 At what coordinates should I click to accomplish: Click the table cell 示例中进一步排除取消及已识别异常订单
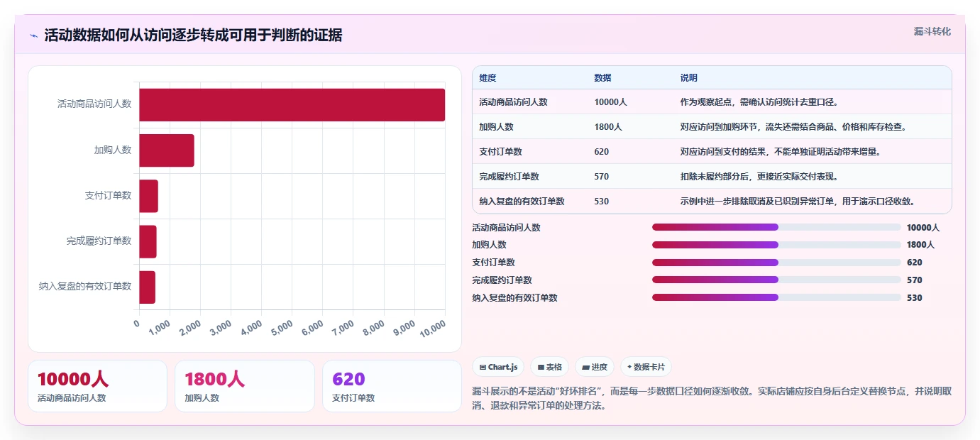click(798, 201)
